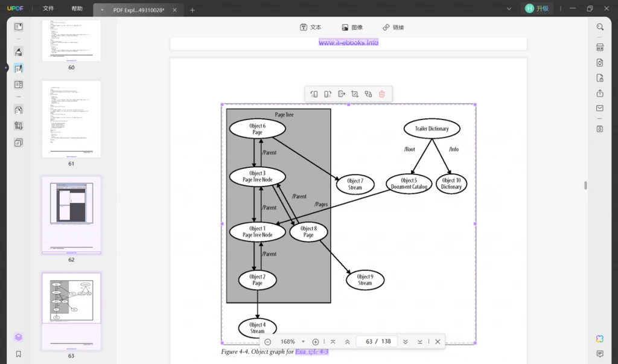The height and width of the screenshot is (364, 618).
Task: Open the 帮助 menu
Action: (x=77, y=8)
